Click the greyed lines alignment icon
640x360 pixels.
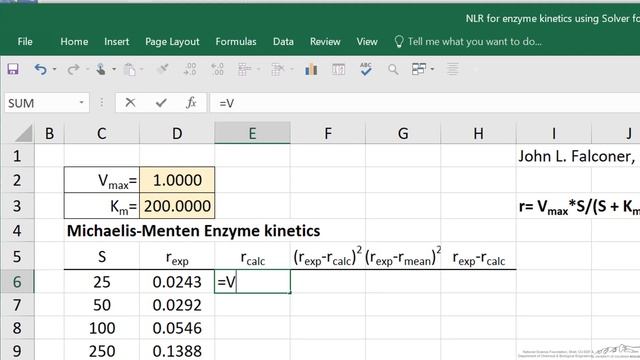453,69
